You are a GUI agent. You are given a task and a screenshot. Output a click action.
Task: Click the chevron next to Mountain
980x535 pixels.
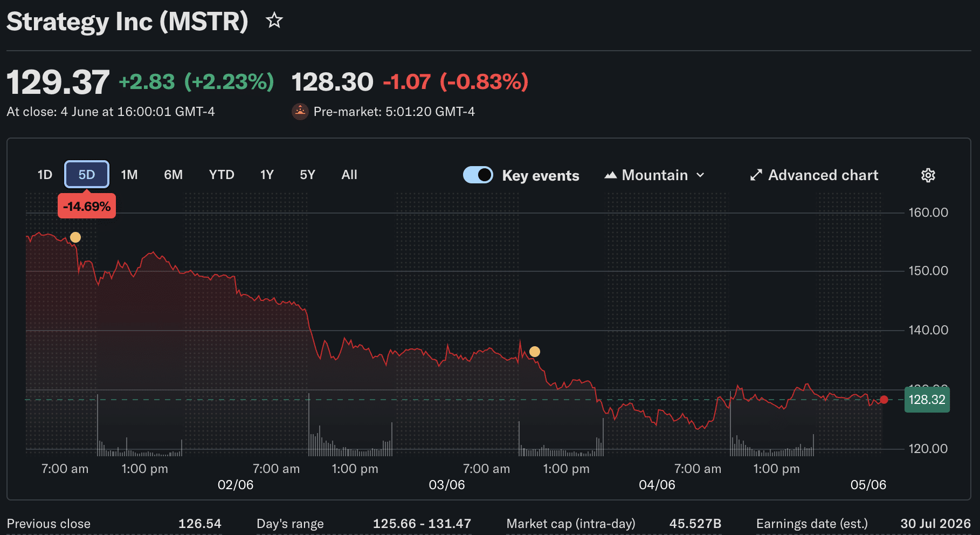(x=700, y=175)
